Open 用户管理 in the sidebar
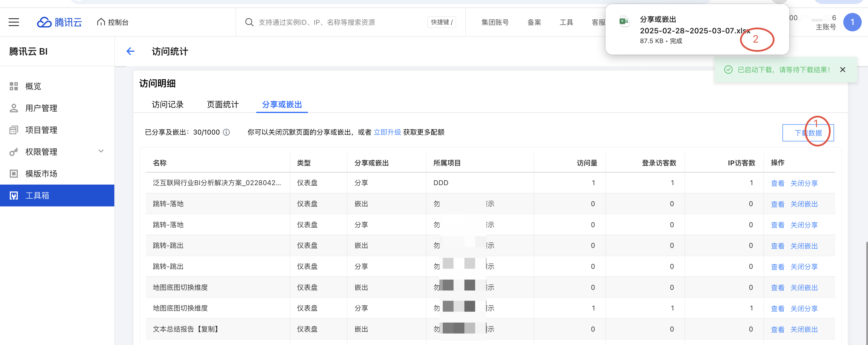The image size is (868, 345). [x=41, y=108]
